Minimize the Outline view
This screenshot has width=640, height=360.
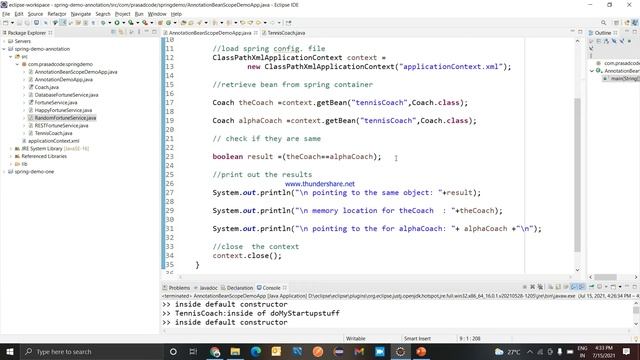627,32
